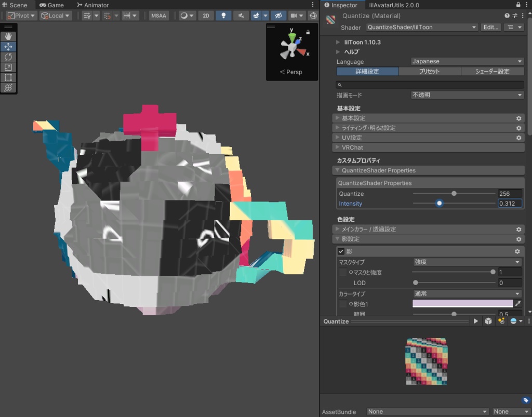The width and height of the screenshot is (532, 417).
Task: Open the Language dropdown set to Japanese
Action: (x=465, y=61)
